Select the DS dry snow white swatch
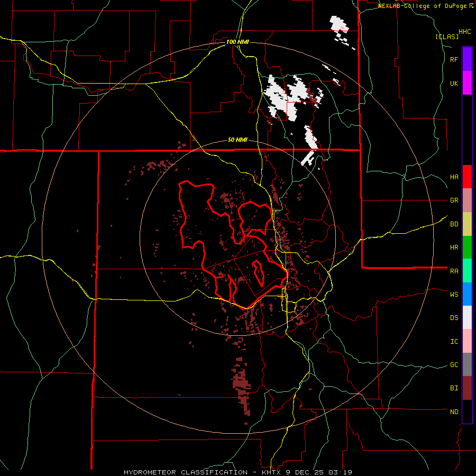Viewport: 476px width, 476px height. tap(467, 317)
